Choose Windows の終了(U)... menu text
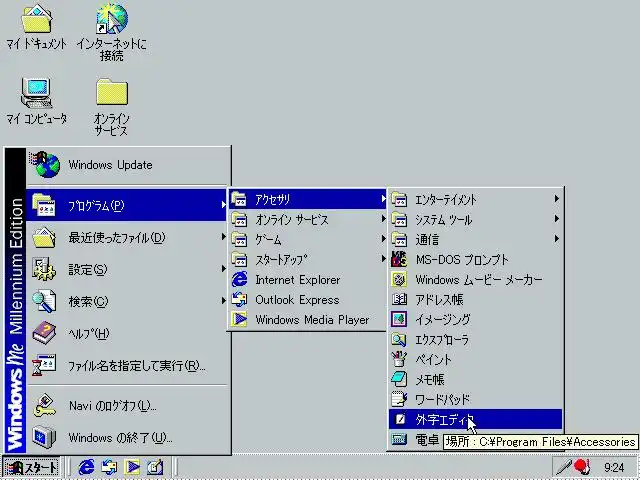 pyautogui.click(x=120, y=438)
